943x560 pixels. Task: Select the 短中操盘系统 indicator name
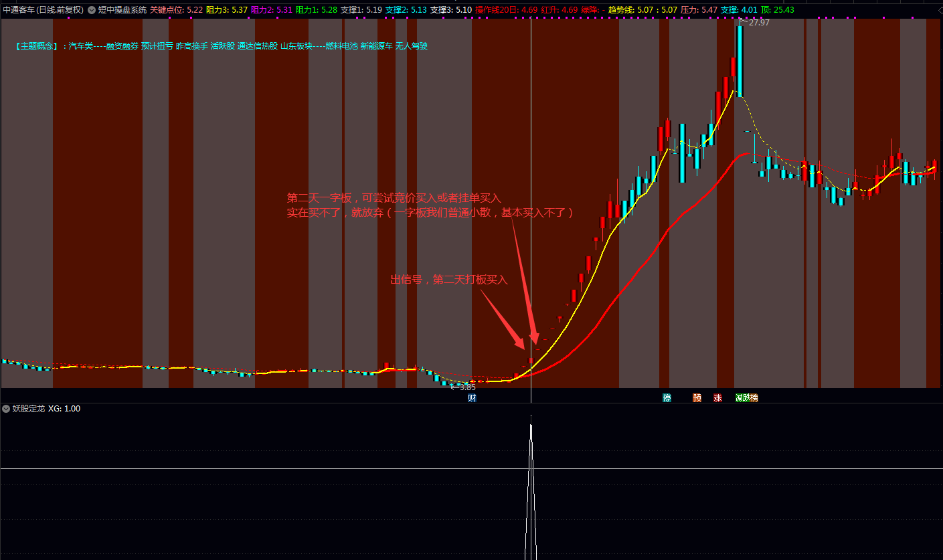coord(122,10)
